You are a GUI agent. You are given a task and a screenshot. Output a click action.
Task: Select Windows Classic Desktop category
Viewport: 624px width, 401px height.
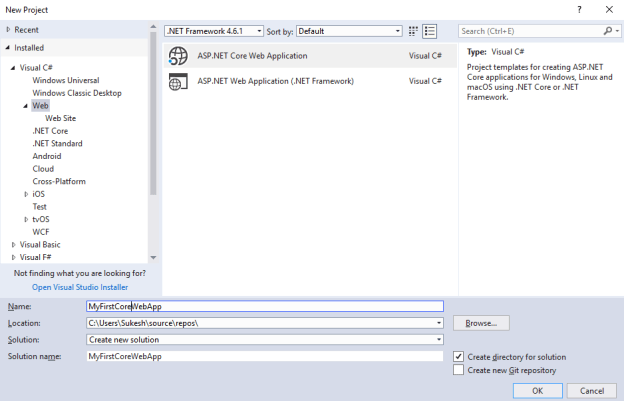click(x=77, y=93)
